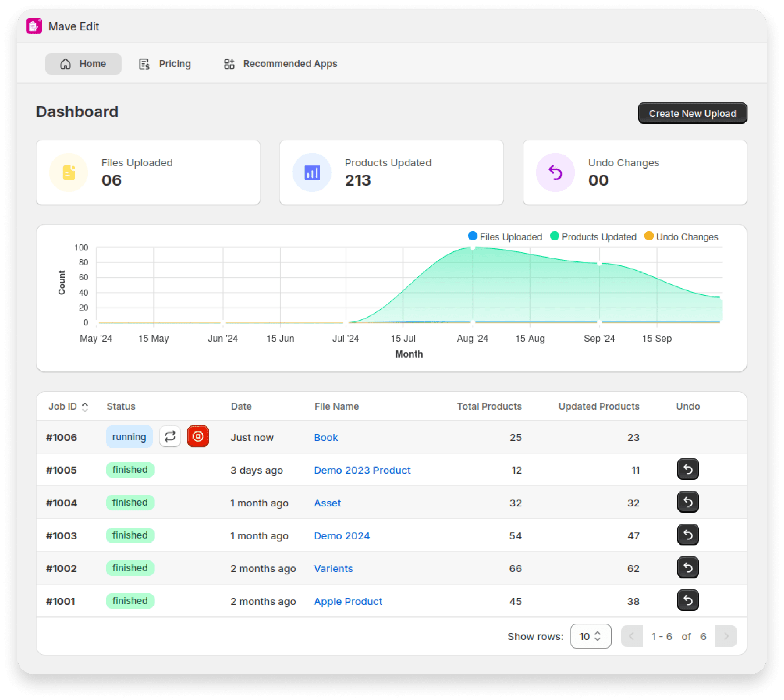The image size is (784, 700).
Task: Undo changes for job #1002
Action: click(x=688, y=567)
